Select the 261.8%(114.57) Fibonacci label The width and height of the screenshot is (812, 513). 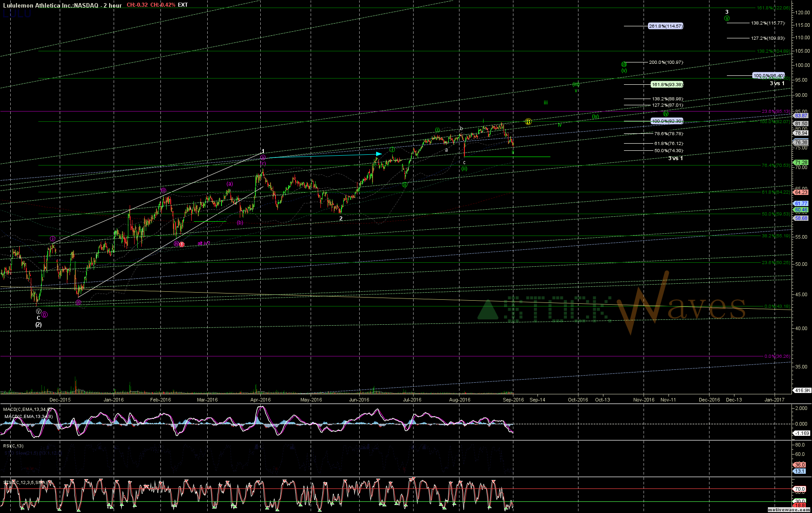pyautogui.click(x=665, y=26)
